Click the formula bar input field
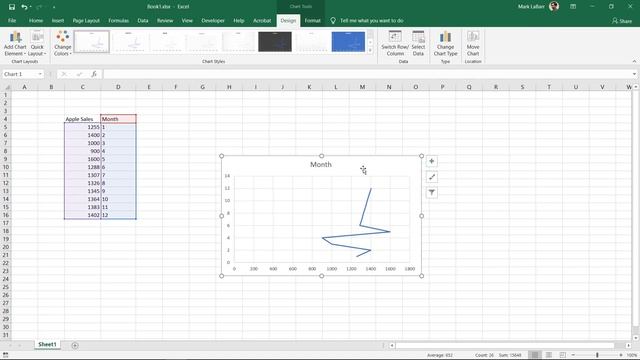640x360 pixels. pos(366,74)
